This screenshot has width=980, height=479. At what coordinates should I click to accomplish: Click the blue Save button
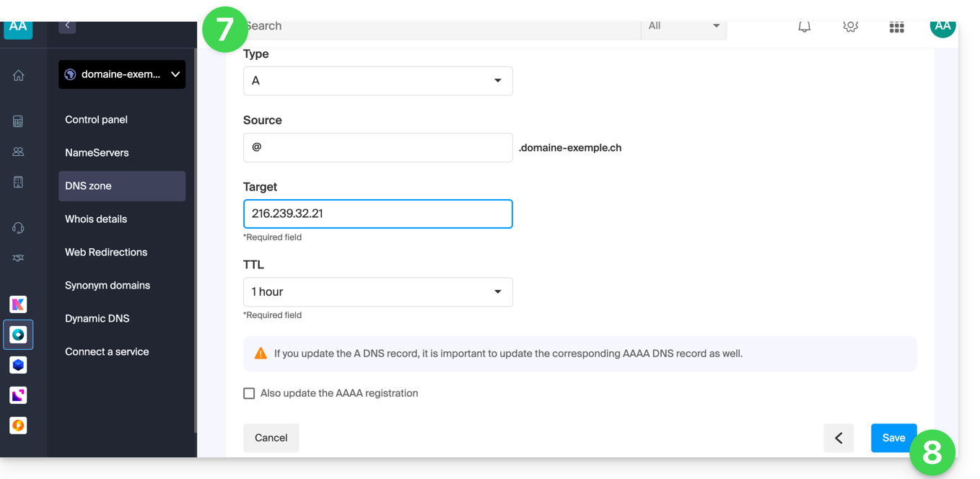point(893,438)
